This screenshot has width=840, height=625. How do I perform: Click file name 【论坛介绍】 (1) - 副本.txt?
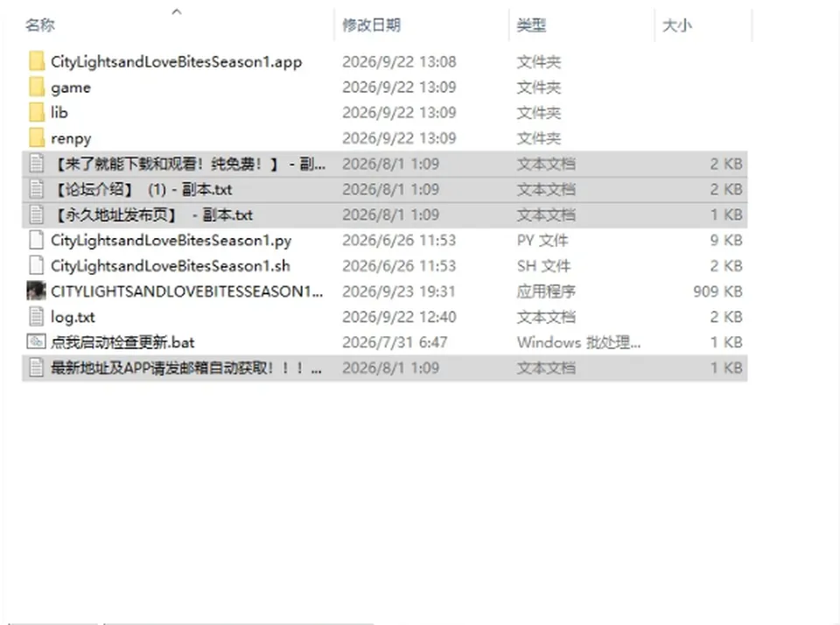tap(142, 189)
